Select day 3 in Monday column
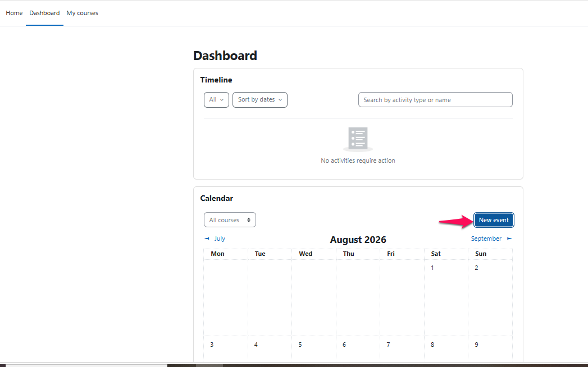 (x=212, y=345)
